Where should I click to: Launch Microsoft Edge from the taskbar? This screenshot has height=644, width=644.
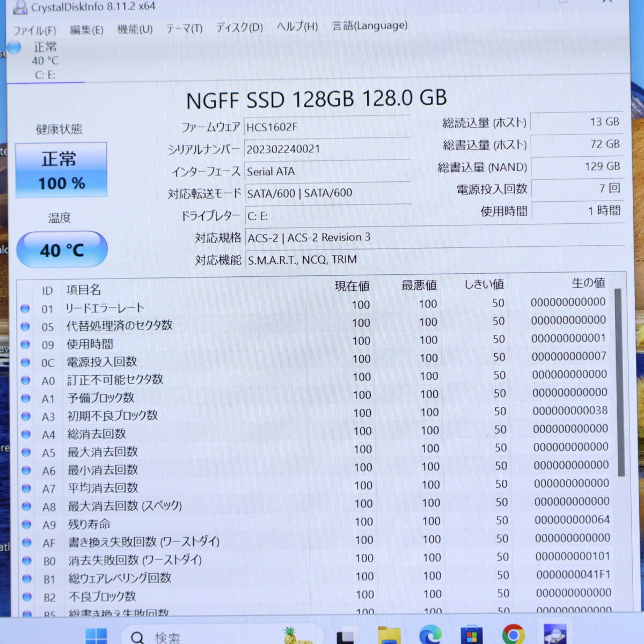430,635
